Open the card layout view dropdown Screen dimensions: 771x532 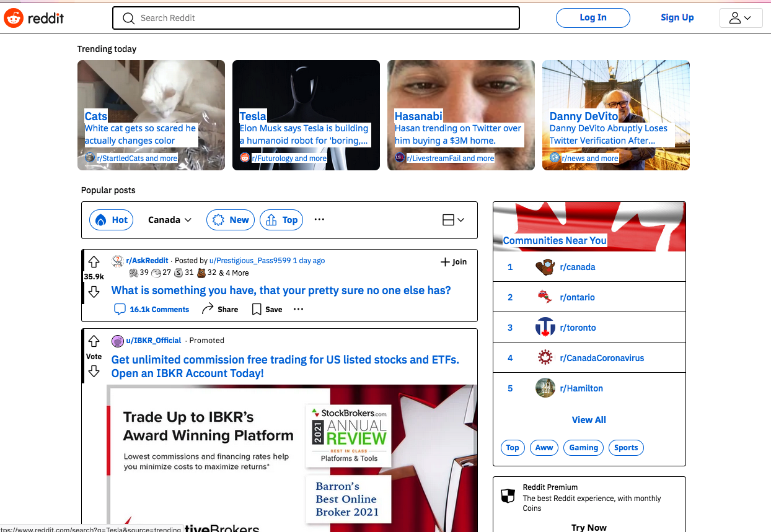coord(454,220)
